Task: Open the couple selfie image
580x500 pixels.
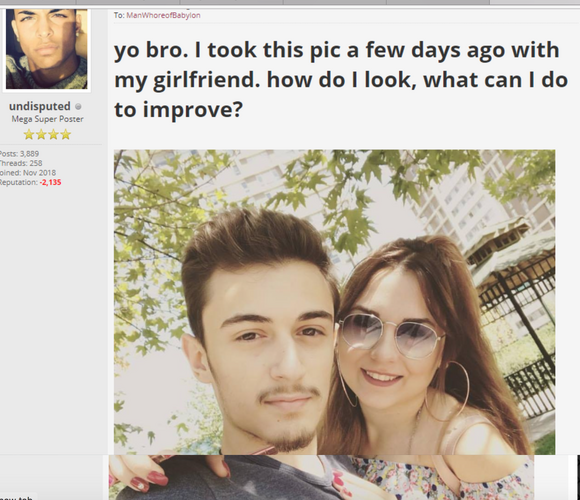Action: coord(334,302)
